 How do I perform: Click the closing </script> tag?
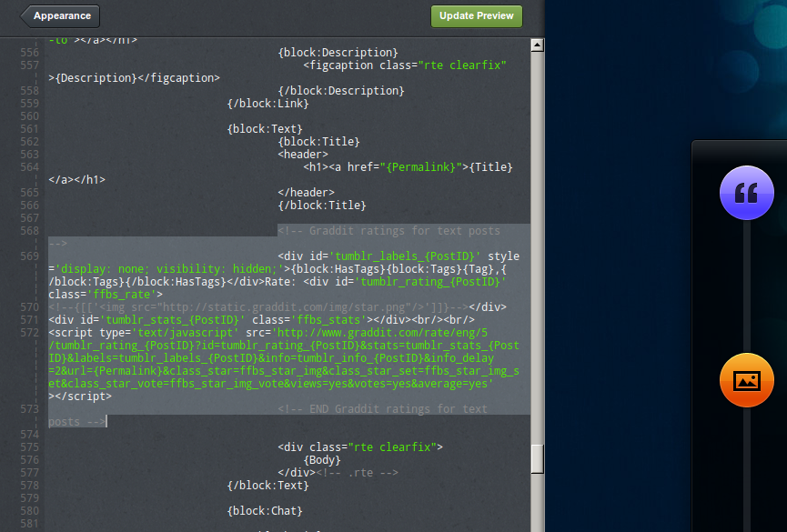point(84,396)
